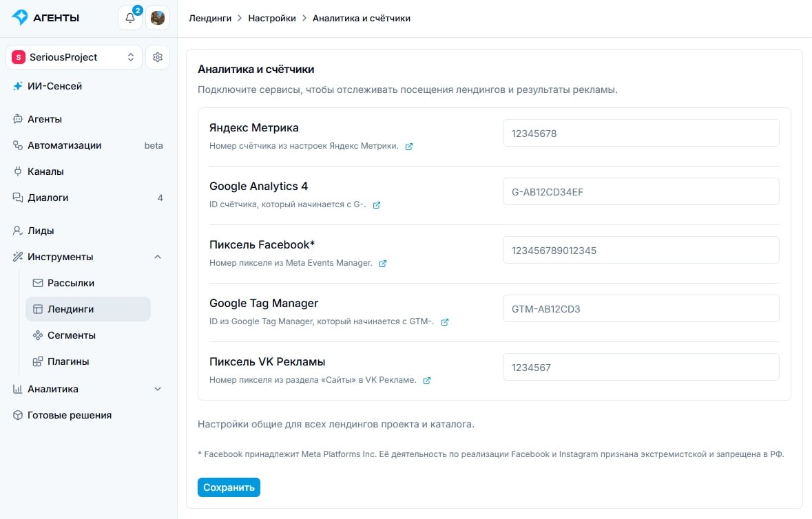
Task: Go to Настройки breadcrumb link
Action: click(x=272, y=18)
